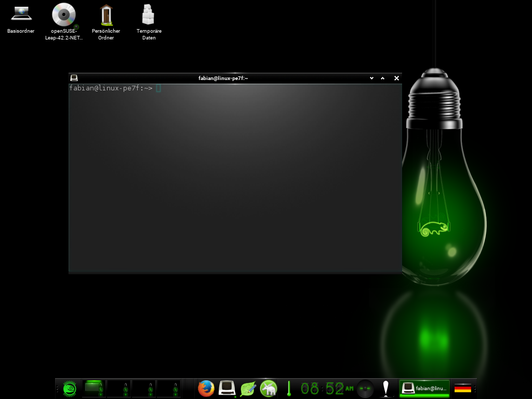Select the fabian@linu... taskbar window button
Image resolution: width=532 pixels, height=399 pixels.
(x=424, y=388)
